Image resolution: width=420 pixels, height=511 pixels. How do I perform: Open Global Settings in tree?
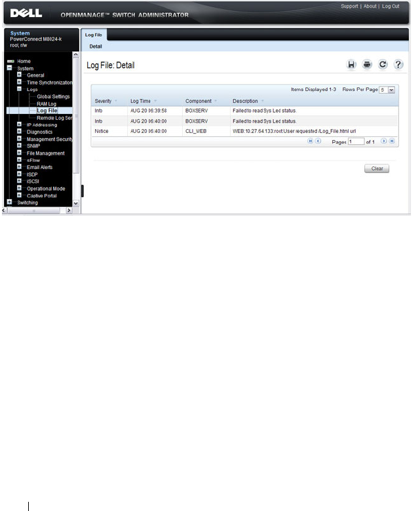click(53, 96)
